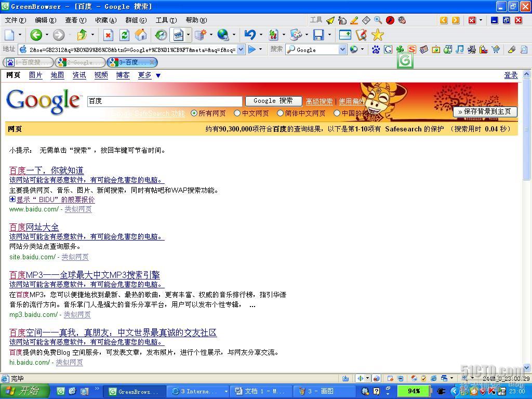Open 3 Internet Explorer taskbar group
The width and height of the screenshot is (532, 399).
tap(198, 391)
